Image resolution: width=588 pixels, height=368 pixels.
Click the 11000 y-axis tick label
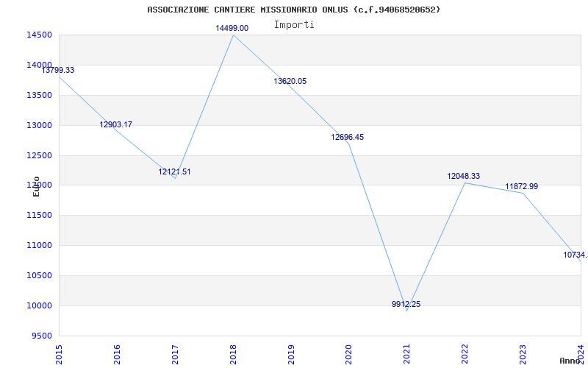pos(39,246)
